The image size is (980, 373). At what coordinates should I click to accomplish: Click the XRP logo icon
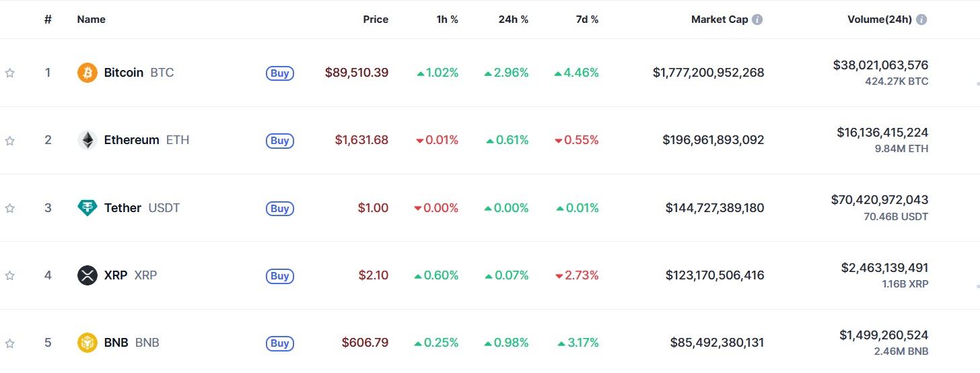(87, 275)
